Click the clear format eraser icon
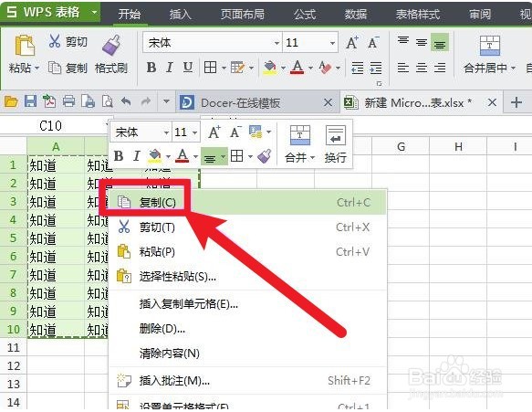This screenshot has height=412, width=532. [x=326, y=68]
